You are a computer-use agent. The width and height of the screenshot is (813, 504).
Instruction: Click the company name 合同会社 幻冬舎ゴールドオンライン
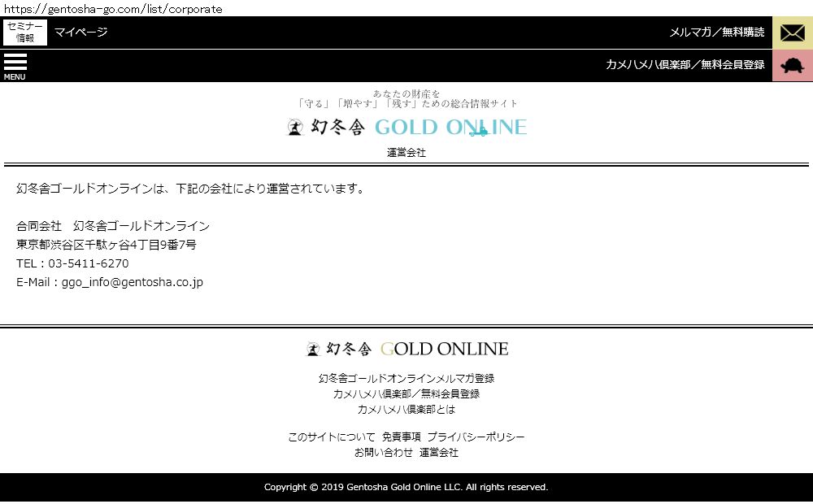[113, 226]
